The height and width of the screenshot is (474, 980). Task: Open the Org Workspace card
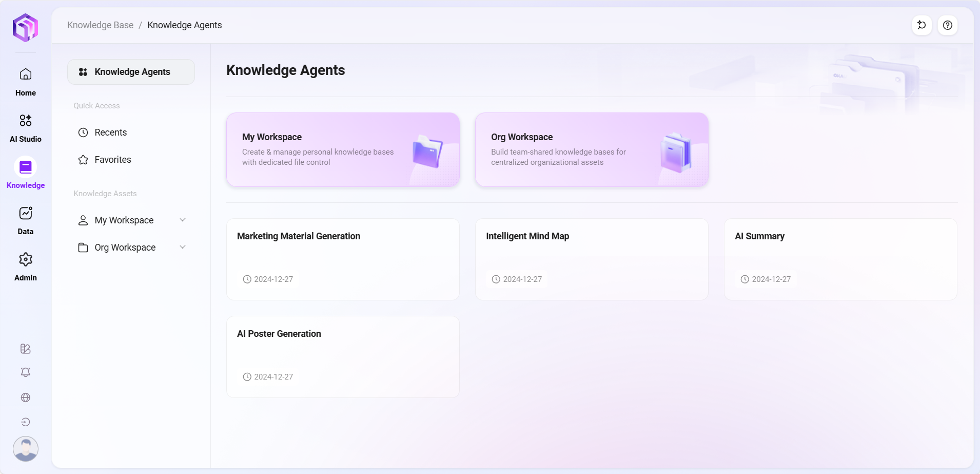point(592,149)
